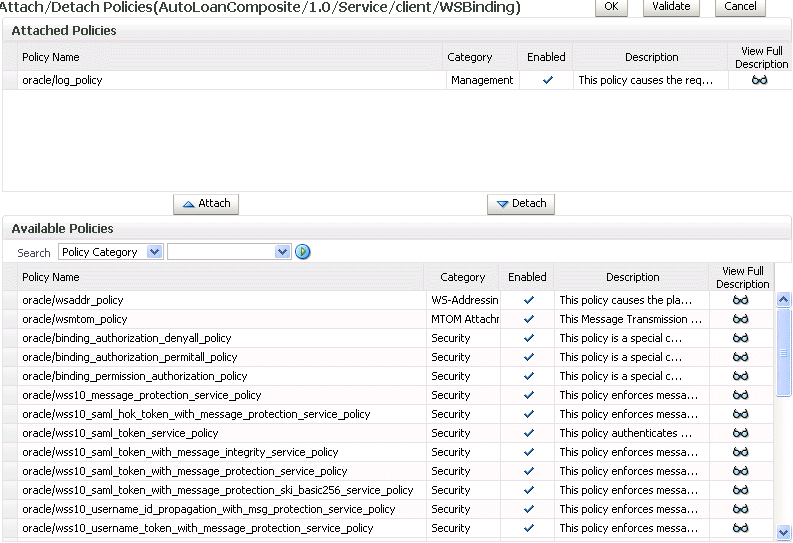Image resolution: width=793 pixels, height=543 pixels.
Task: Click OK to confirm policy changes
Action: click(x=611, y=7)
